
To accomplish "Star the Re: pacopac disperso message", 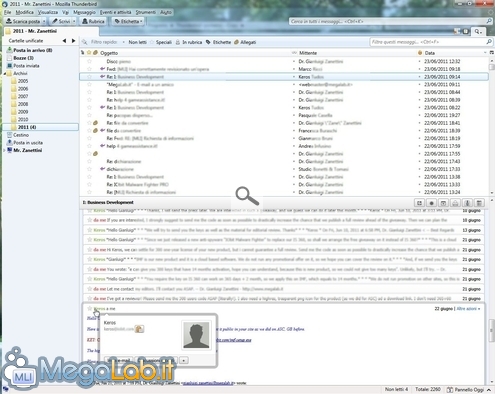I will tap(89, 115).
